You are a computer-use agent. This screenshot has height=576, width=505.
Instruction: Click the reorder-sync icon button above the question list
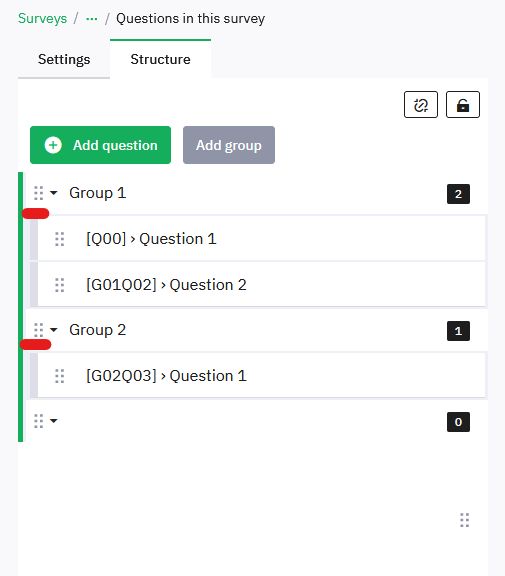(x=421, y=105)
